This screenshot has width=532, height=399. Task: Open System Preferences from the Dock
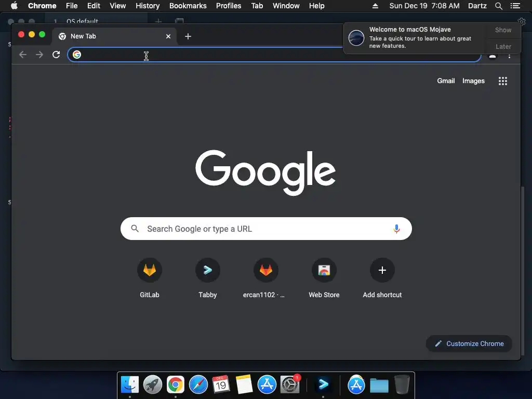point(290,385)
